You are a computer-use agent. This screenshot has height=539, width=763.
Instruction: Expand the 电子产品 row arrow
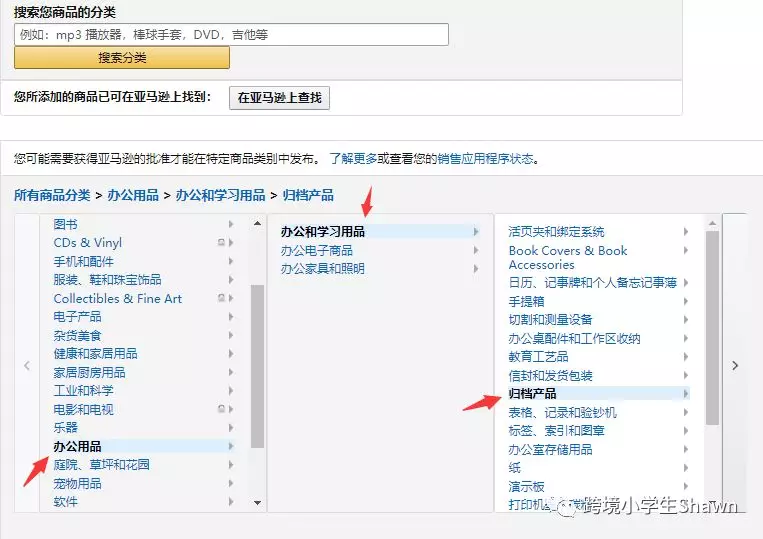231,317
